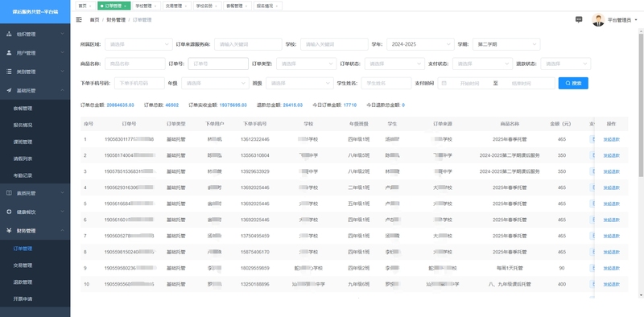Viewport: 644px width, 317px height.
Task: Click the 用户管理 person icon
Action: [9, 52]
